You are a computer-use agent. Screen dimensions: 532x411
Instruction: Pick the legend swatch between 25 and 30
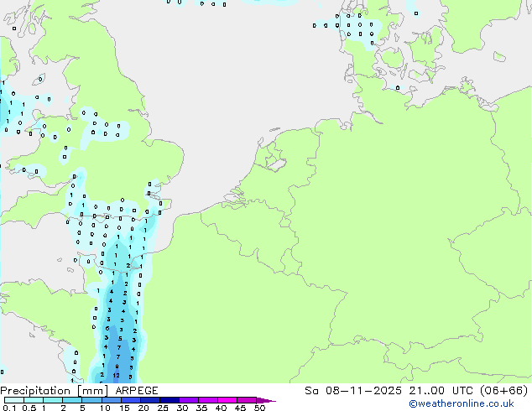pyautogui.click(x=169, y=400)
